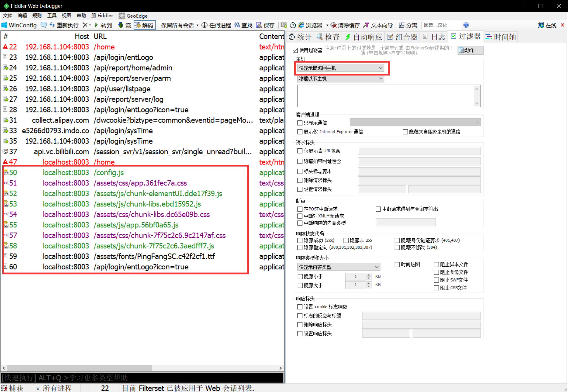This screenshot has height=392, width=568.
Task: Check the Block CSS files (阻止CSS文件) checkbox
Action: [x=436, y=288]
